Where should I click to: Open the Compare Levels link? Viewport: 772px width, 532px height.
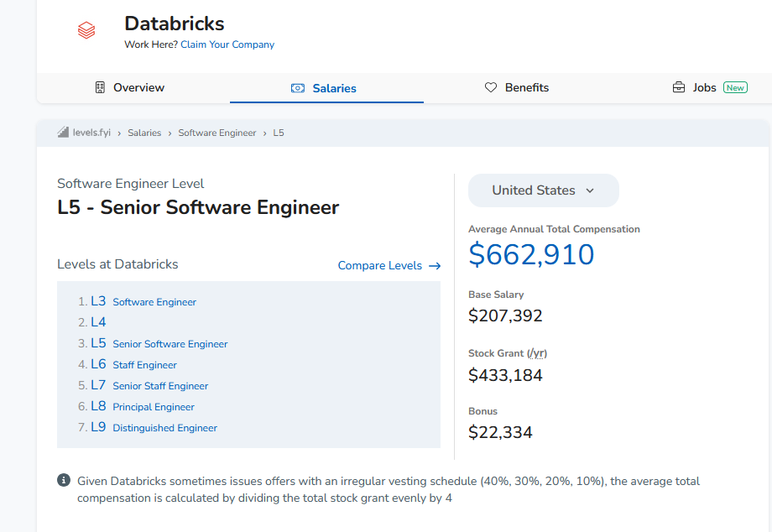point(380,265)
